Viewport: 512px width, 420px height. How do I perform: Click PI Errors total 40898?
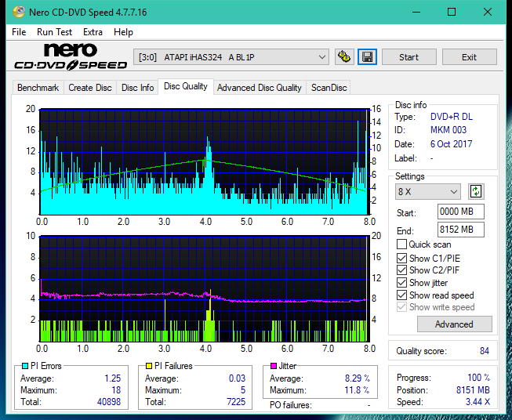click(109, 402)
